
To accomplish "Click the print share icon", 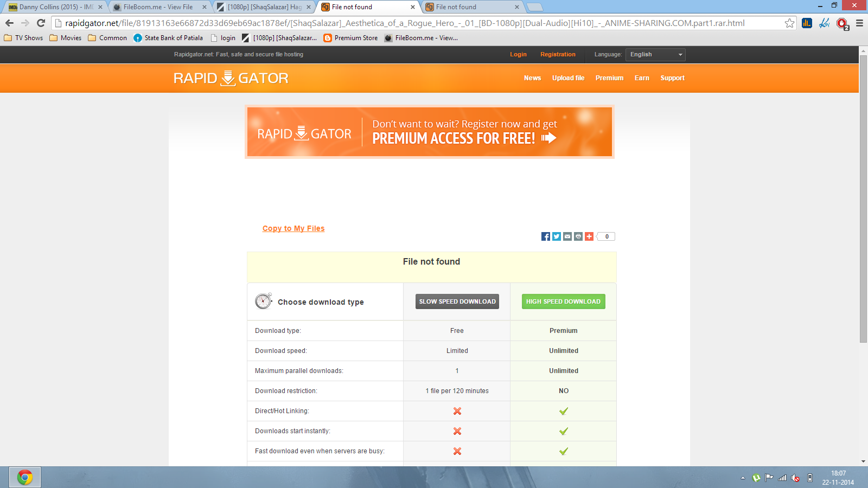I will [578, 236].
